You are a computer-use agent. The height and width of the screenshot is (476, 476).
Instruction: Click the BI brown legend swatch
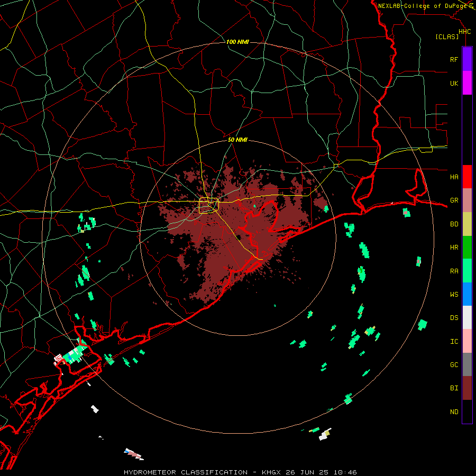467,388
